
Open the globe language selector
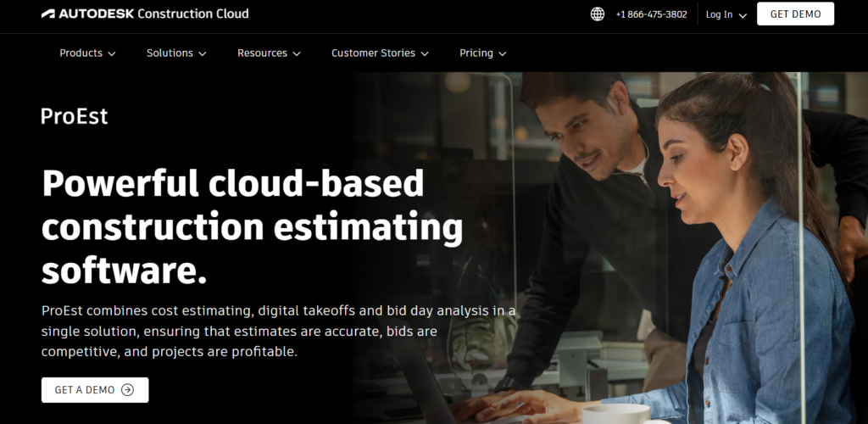(598, 14)
